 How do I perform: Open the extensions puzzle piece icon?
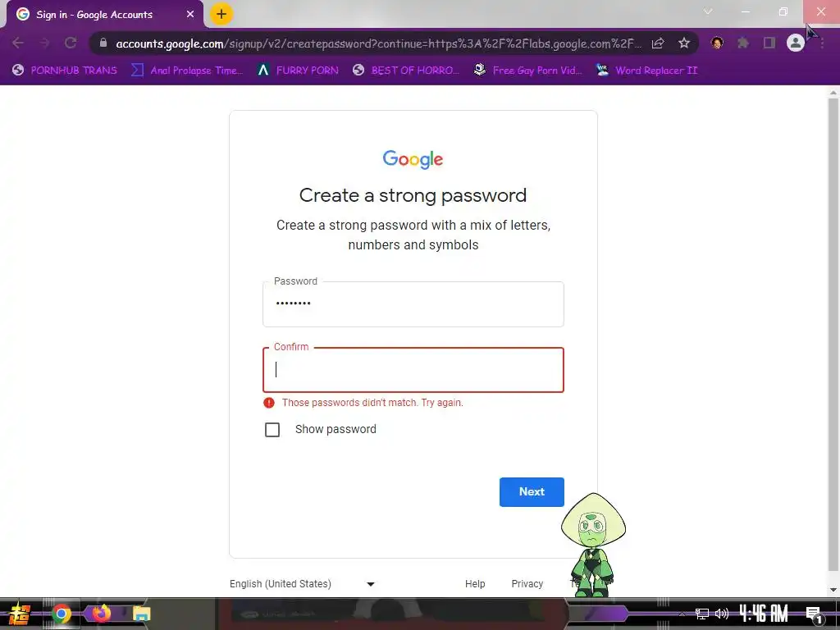pos(743,43)
